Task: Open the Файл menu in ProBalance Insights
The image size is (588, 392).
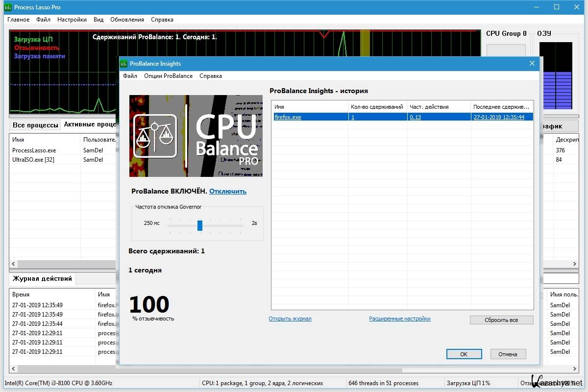Action: (130, 76)
